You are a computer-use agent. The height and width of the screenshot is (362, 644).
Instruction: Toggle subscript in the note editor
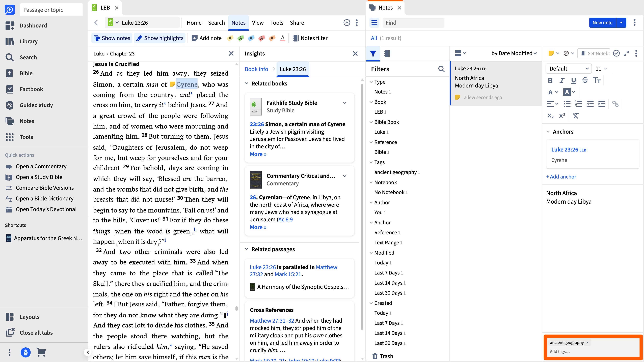tap(550, 116)
